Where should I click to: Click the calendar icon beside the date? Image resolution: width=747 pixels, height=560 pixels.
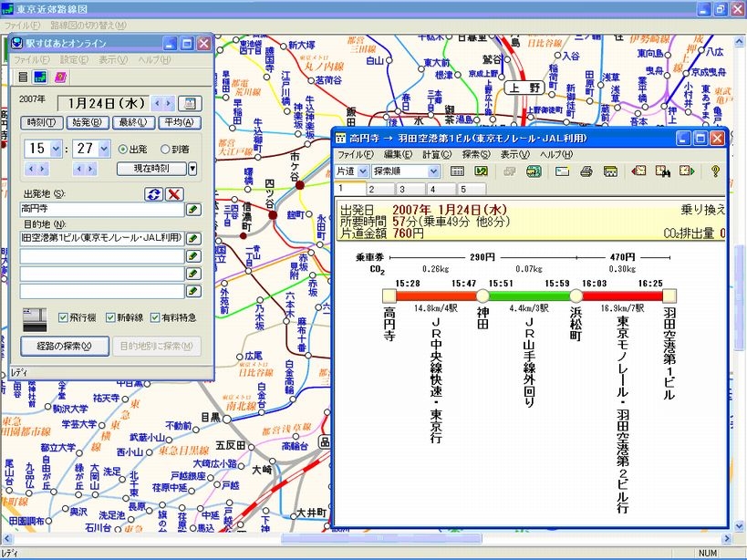click(190, 104)
